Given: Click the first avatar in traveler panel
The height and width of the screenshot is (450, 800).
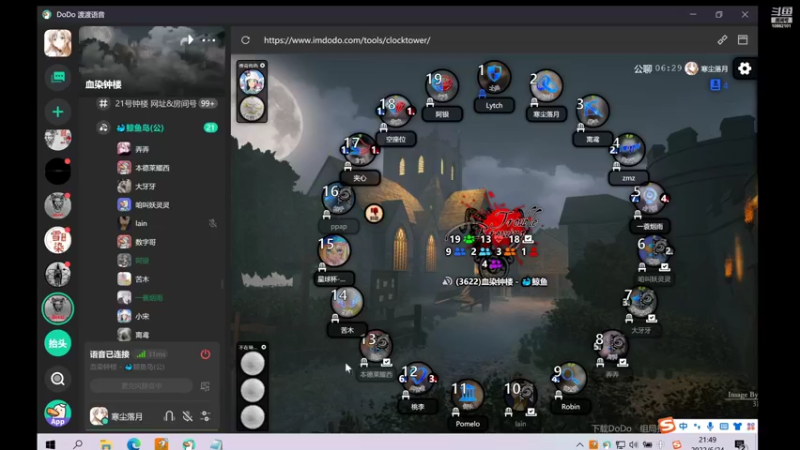Looking at the screenshot, I should coord(252,82).
